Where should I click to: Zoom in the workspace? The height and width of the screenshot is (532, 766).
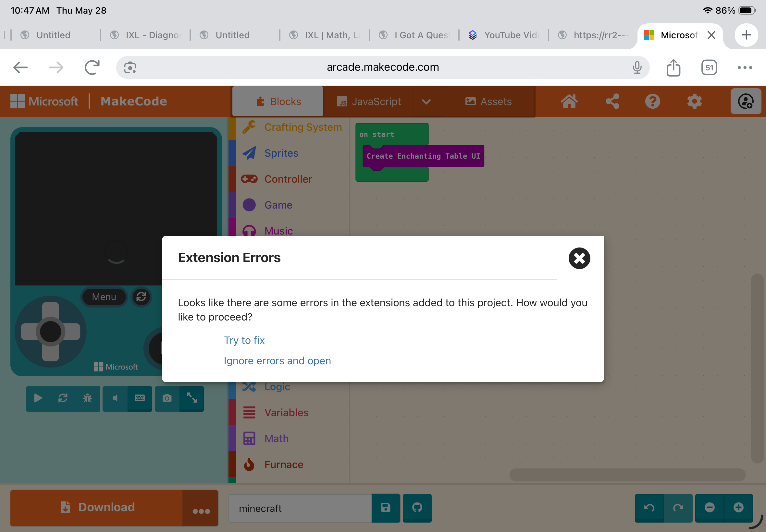pos(738,508)
